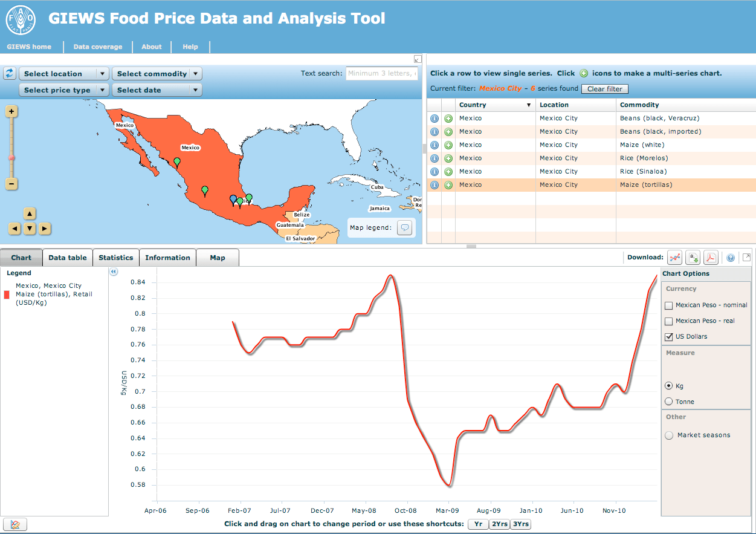This screenshot has height=534, width=756.
Task: Click the map zoom slider handle
Action: click(11, 158)
